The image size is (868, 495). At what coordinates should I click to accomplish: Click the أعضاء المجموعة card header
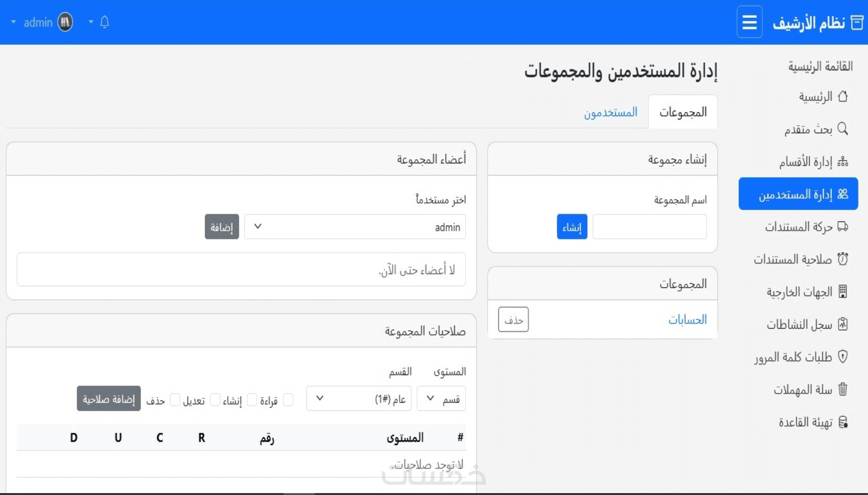[241, 159]
